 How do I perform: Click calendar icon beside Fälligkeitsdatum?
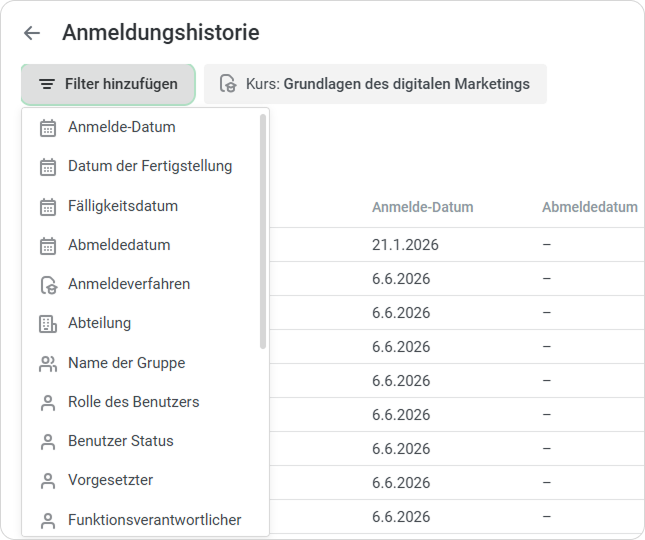click(x=48, y=206)
